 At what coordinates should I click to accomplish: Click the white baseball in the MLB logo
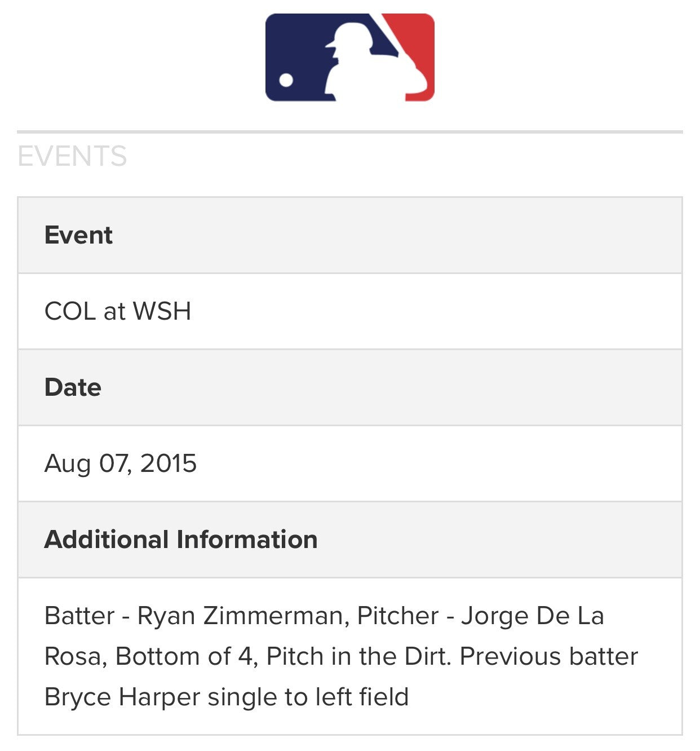pos(286,79)
